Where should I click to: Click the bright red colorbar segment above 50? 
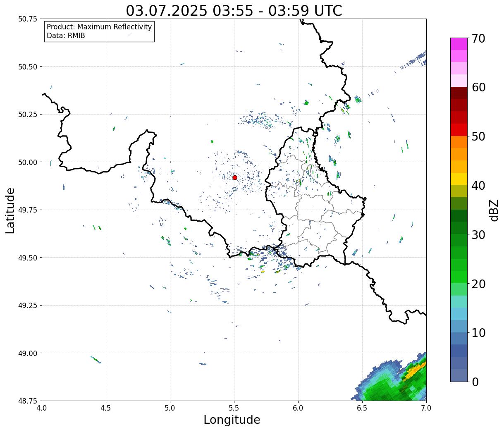pos(459,130)
